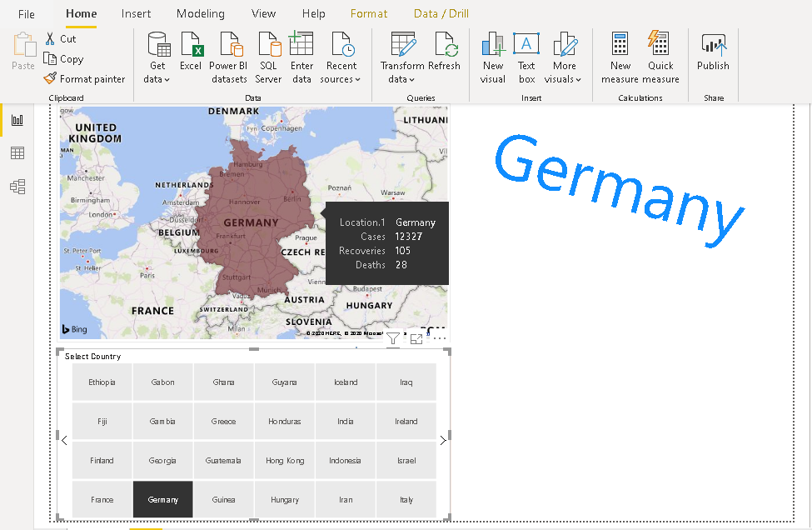
Task: Switch to the Insert tab
Action: tap(137, 14)
